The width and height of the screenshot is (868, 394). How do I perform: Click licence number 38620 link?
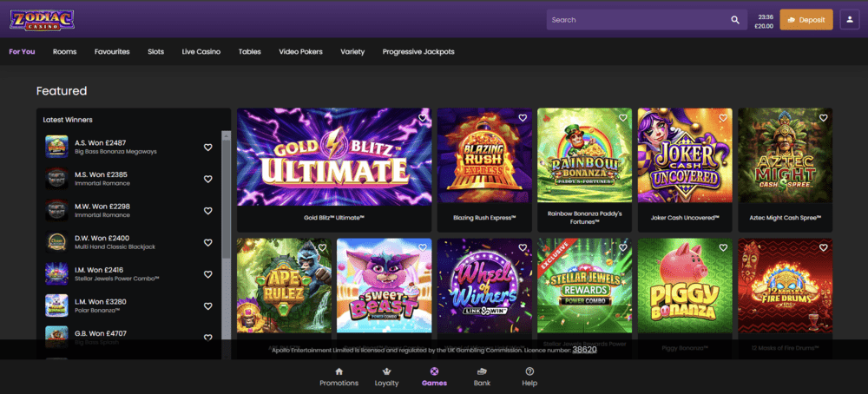[584, 350]
